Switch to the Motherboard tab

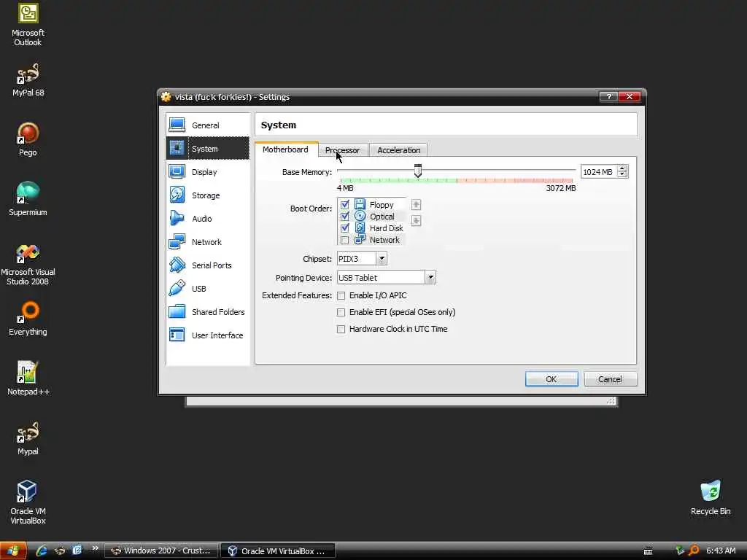click(x=285, y=149)
